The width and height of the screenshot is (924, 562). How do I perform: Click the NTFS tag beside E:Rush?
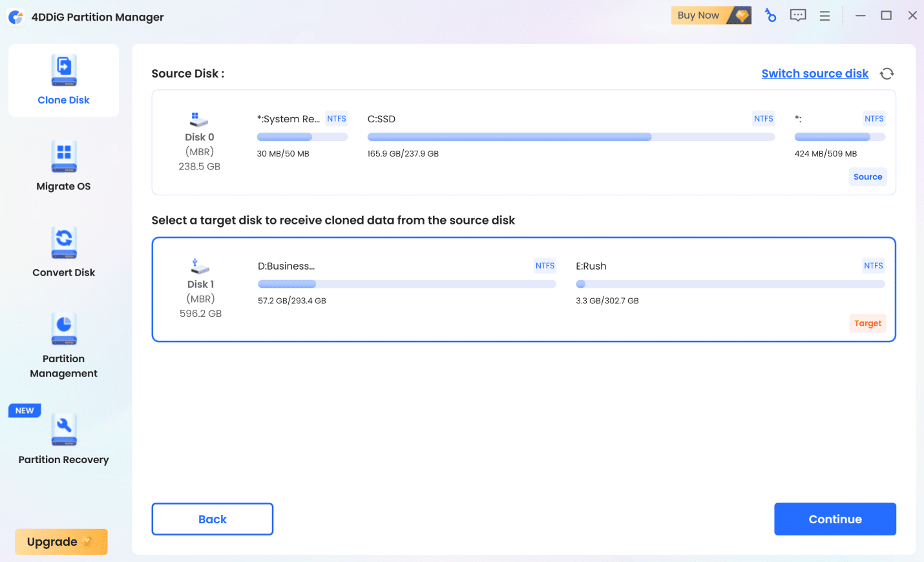[874, 266]
